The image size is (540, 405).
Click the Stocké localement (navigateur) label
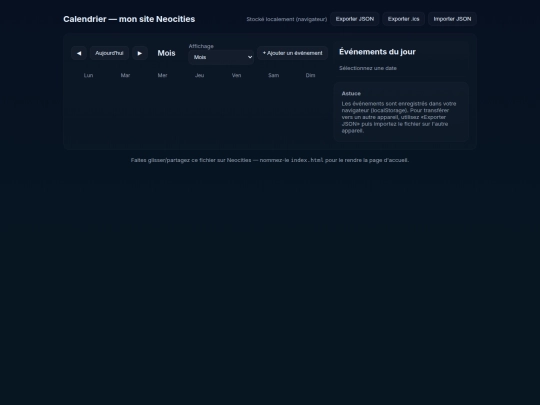(x=287, y=19)
